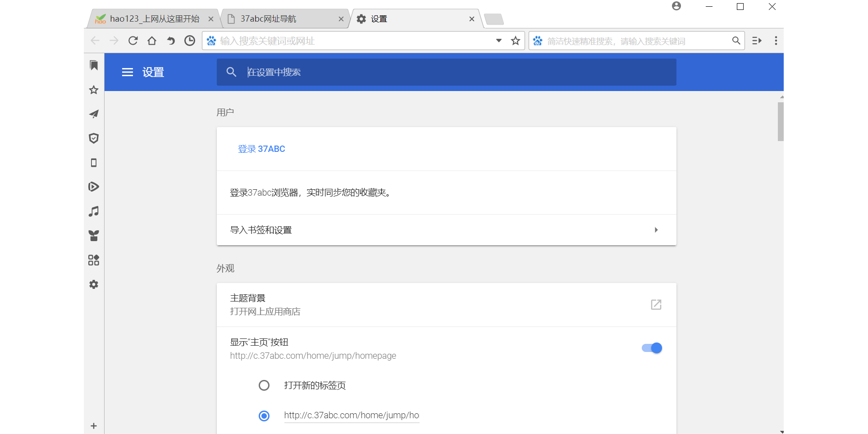Switch to the hao123 tab
The height and width of the screenshot is (434, 868).
point(153,19)
